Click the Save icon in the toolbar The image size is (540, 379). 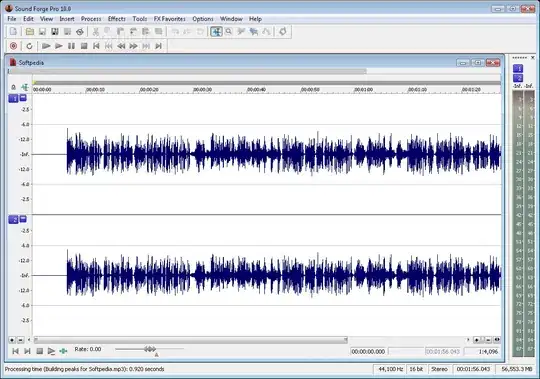pyautogui.click(x=42, y=32)
